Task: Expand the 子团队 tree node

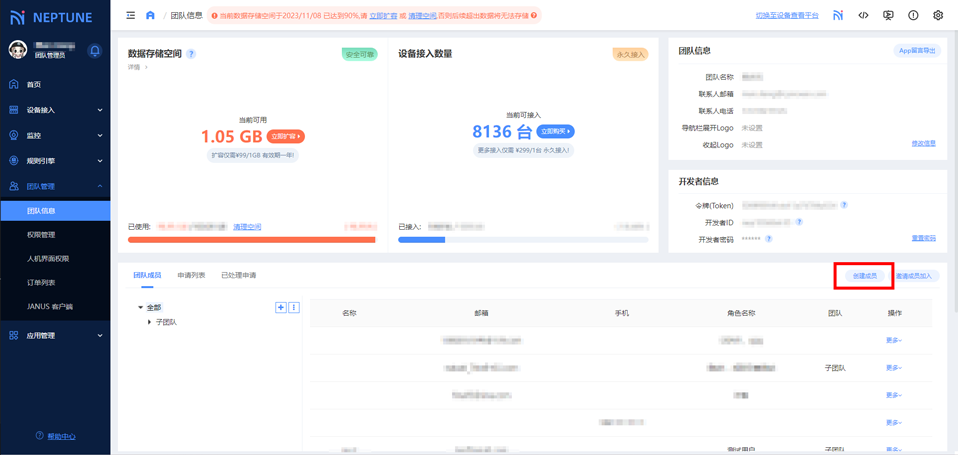Action: click(150, 322)
